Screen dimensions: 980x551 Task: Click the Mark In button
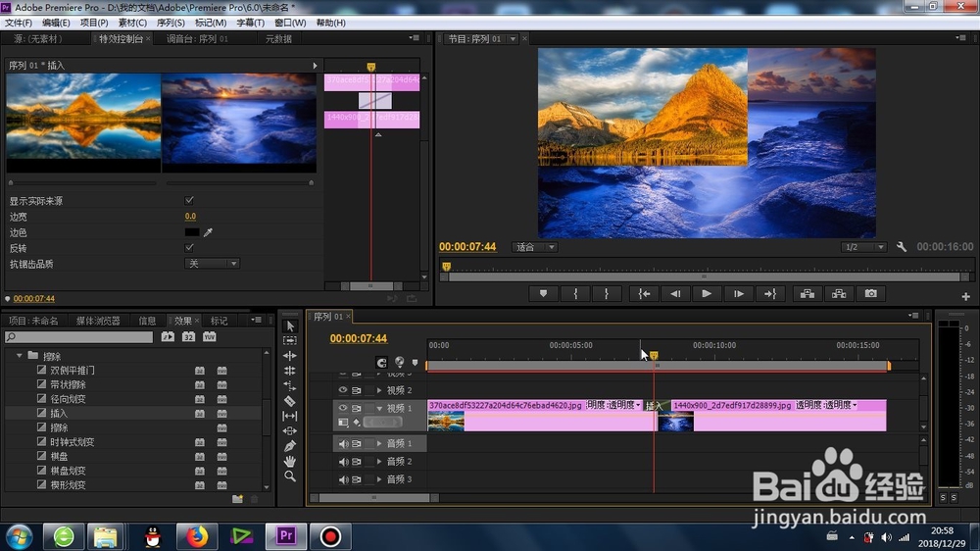click(575, 294)
